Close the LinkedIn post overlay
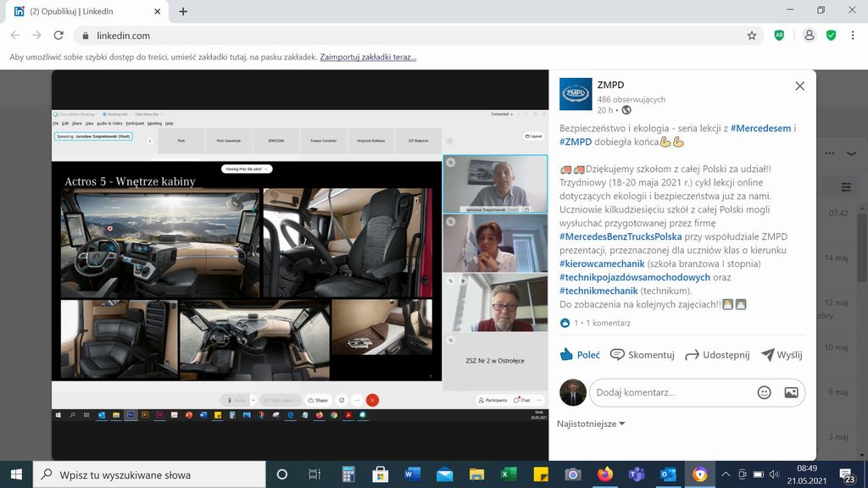The image size is (868, 488). (x=800, y=86)
